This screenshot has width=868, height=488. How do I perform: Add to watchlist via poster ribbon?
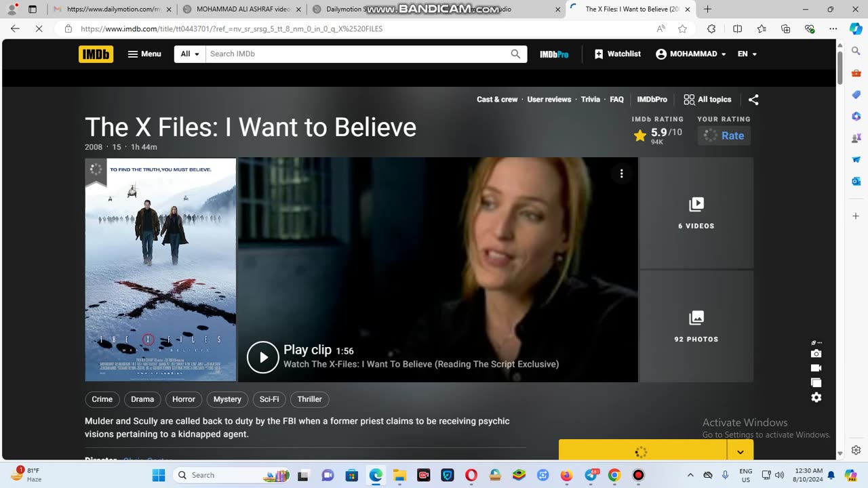[x=96, y=172]
